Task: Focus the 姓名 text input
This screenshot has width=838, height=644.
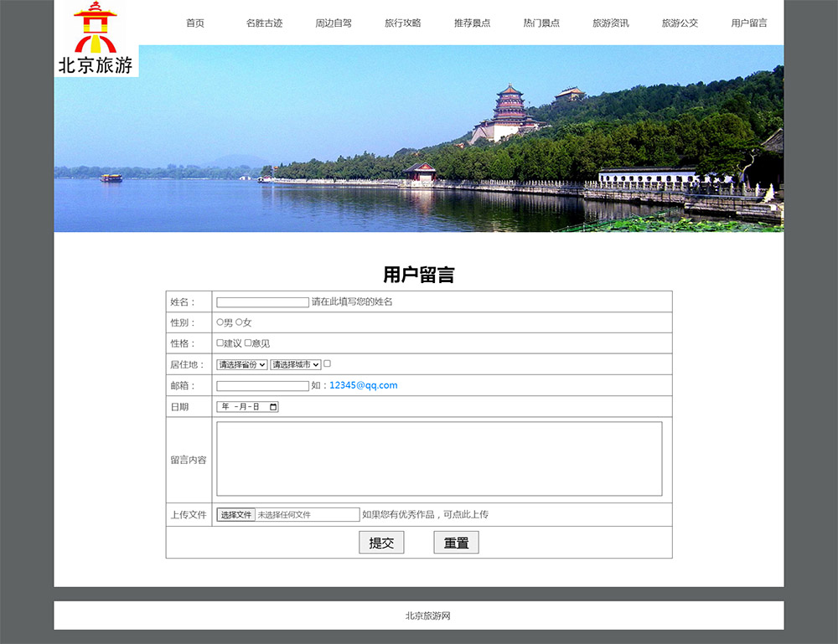Action: tap(262, 302)
